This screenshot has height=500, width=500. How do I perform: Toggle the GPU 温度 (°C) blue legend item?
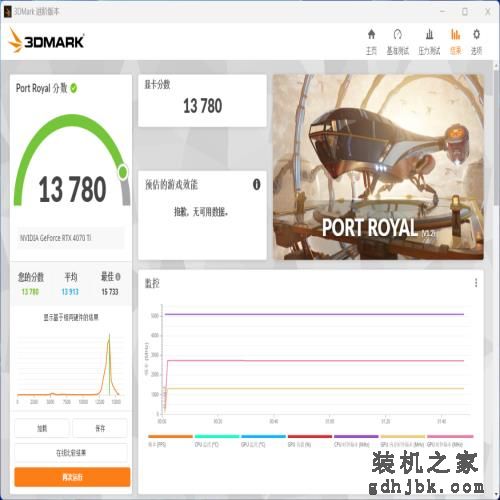pos(263,441)
